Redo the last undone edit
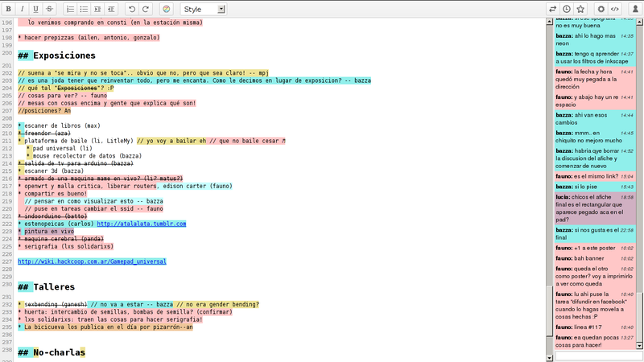 [x=146, y=9]
